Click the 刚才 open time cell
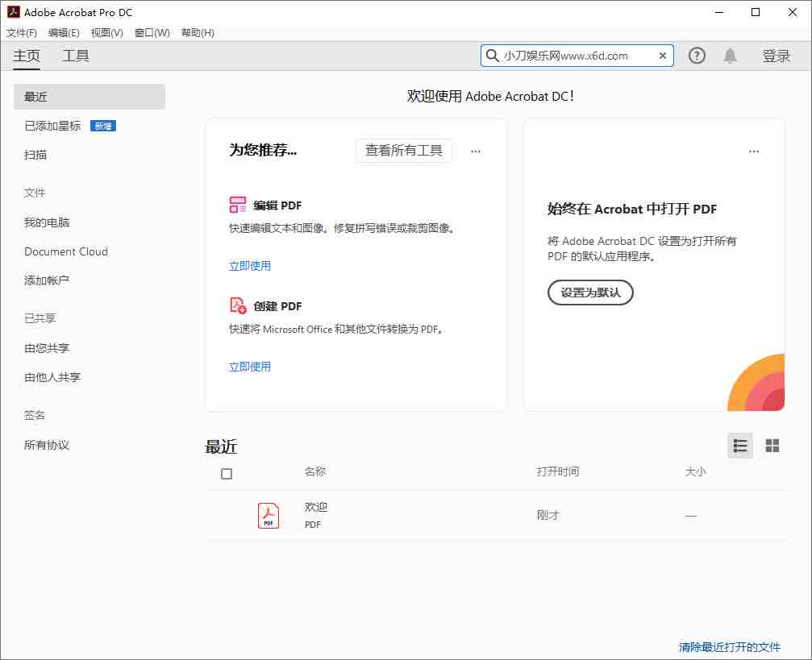This screenshot has height=660, width=812. (548, 515)
